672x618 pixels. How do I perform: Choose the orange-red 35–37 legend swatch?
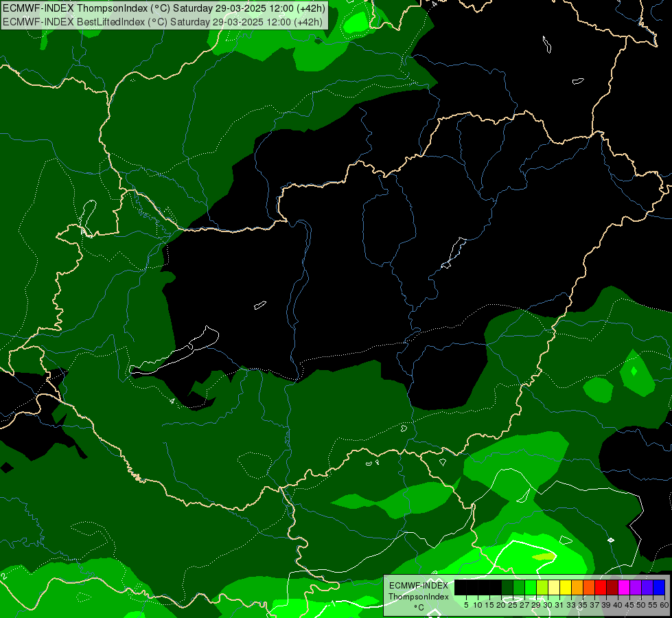click(589, 587)
